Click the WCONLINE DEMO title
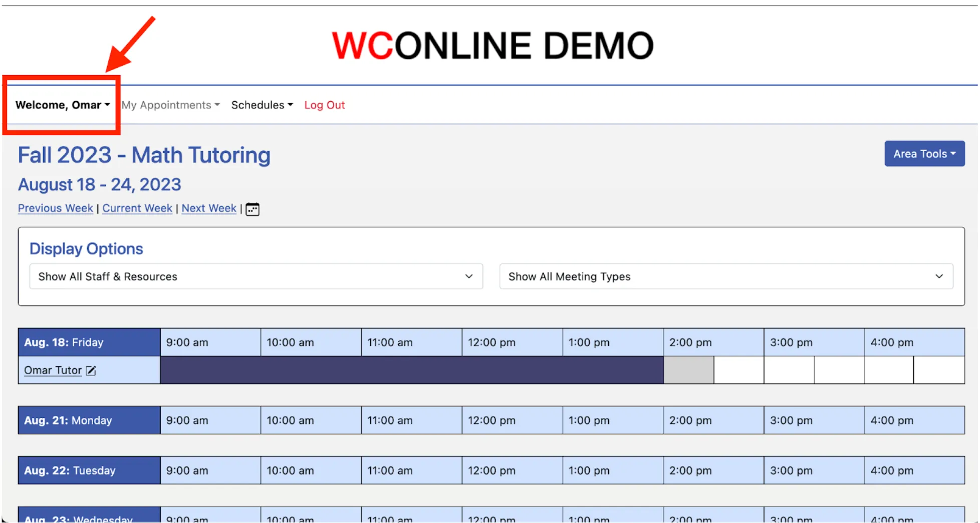Image resolution: width=980 pixels, height=523 pixels. tap(493, 46)
